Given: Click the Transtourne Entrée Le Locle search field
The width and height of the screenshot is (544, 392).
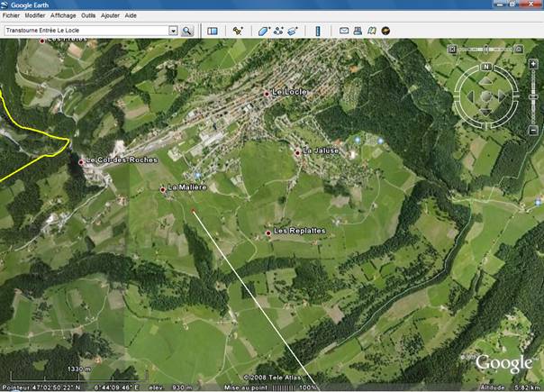Looking at the screenshot, I should [86, 30].
